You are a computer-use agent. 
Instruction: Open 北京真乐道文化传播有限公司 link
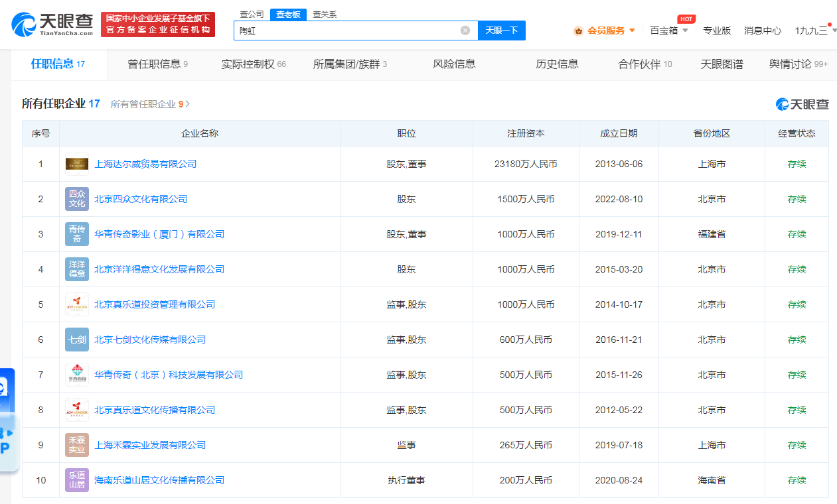pyautogui.click(x=155, y=410)
